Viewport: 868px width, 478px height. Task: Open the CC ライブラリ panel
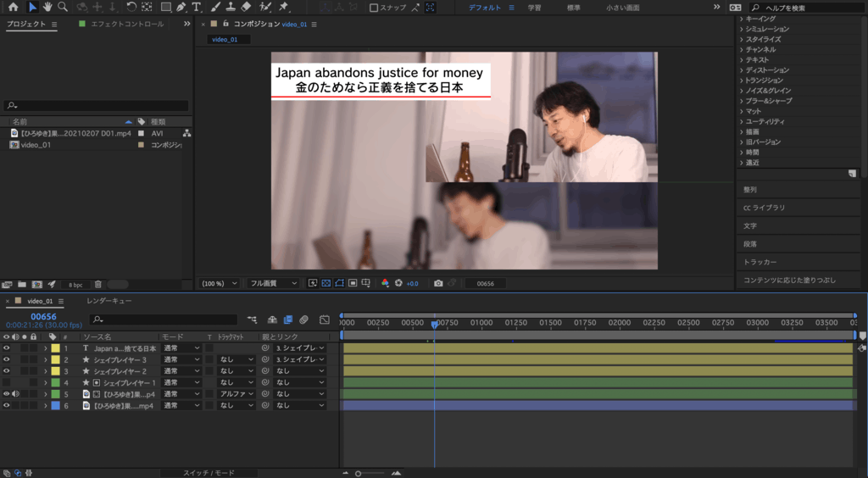[764, 208]
